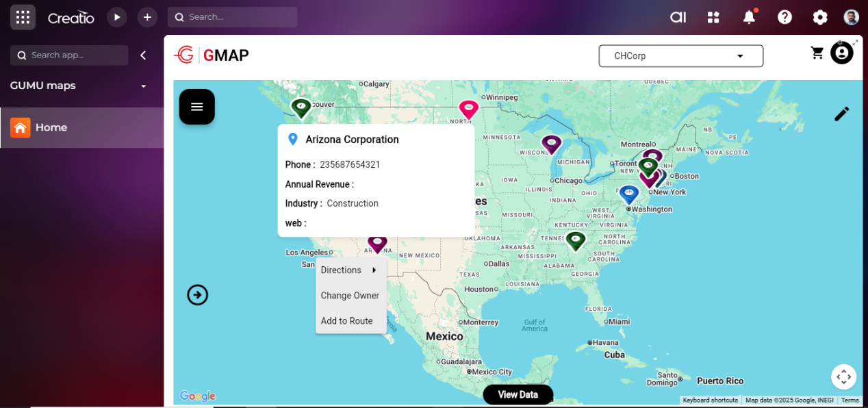Expand the GUMU maps workspace dropdown
This screenshot has height=408, width=868.
tap(144, 86)
